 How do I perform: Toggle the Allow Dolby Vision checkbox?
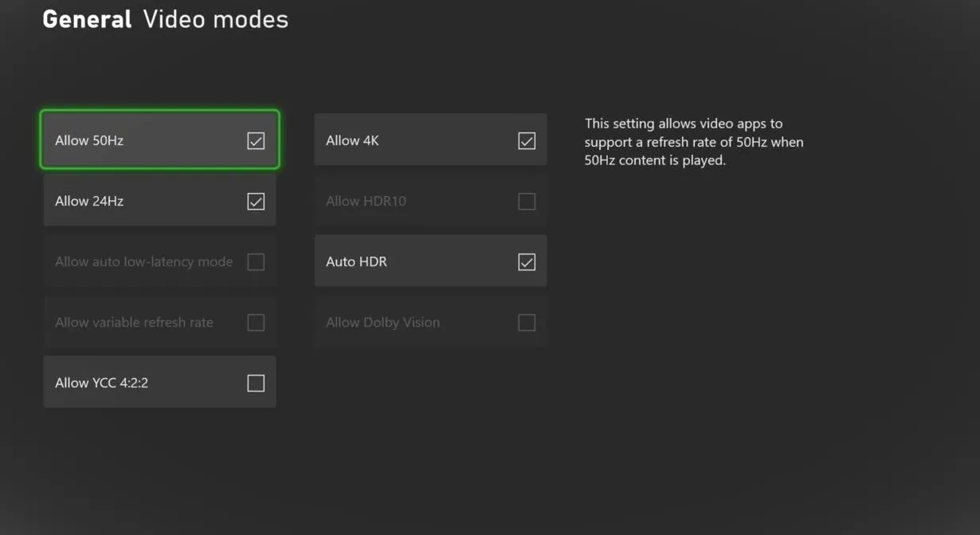tap(527, 323)
